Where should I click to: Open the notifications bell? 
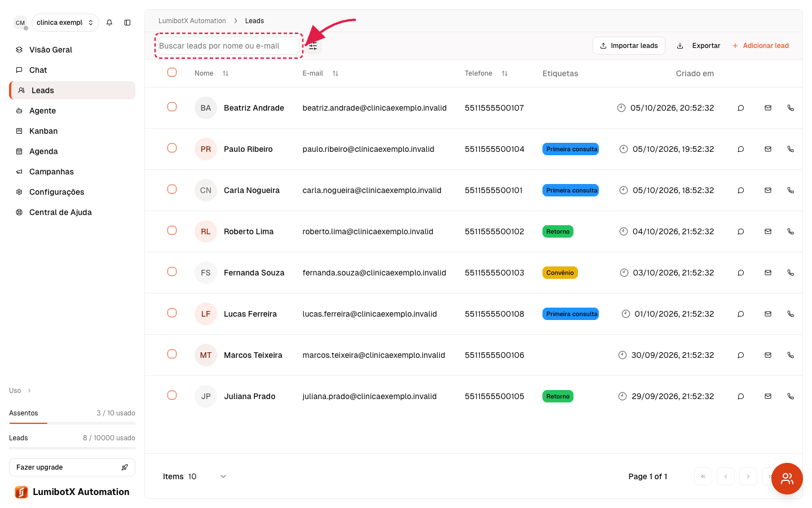click(x=109, y=23)
